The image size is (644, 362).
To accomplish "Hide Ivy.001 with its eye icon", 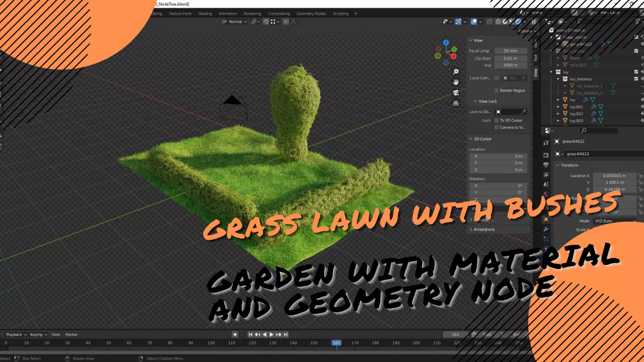I will pyautogui.click(x=642, y=107).
